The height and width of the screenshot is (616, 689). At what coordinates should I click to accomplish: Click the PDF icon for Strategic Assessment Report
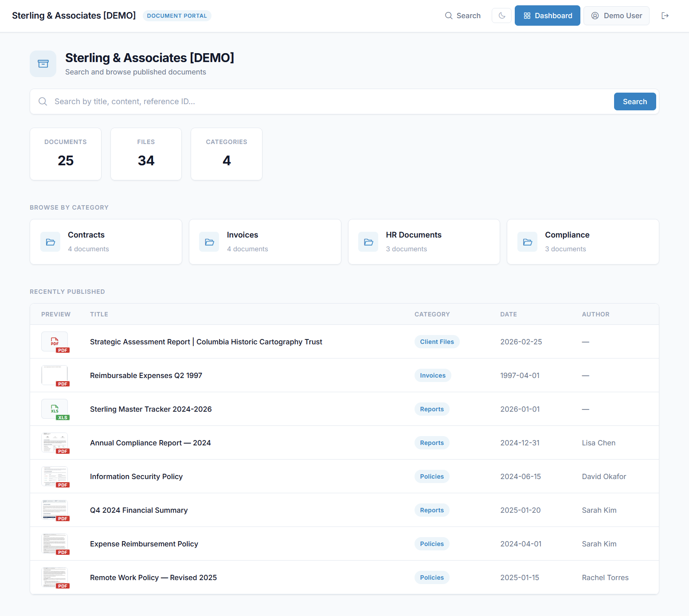tap(55, 342)
